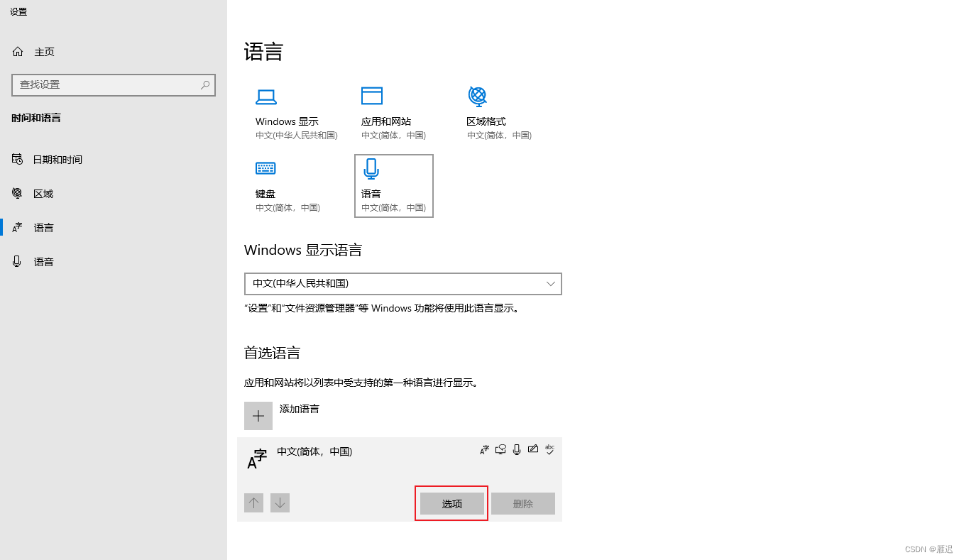Open 区域 settings page
This screenshot has width=964, height=560.
(x=114, y=194)
